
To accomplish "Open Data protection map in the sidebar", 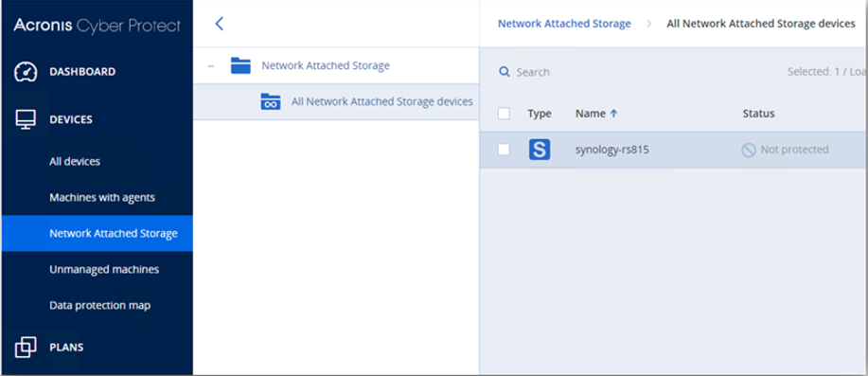I will click(99, 305).
